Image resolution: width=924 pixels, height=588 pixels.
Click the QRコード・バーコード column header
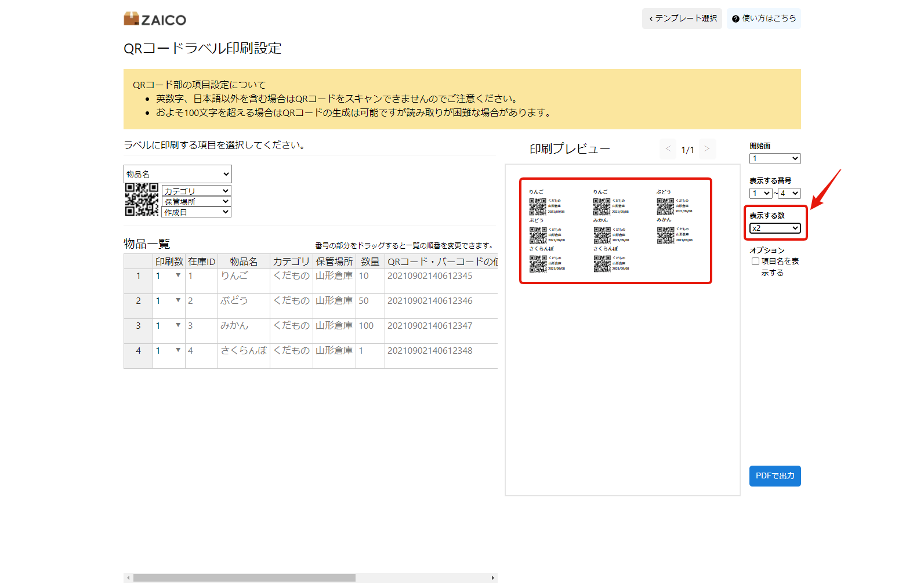tap(441, 262)
